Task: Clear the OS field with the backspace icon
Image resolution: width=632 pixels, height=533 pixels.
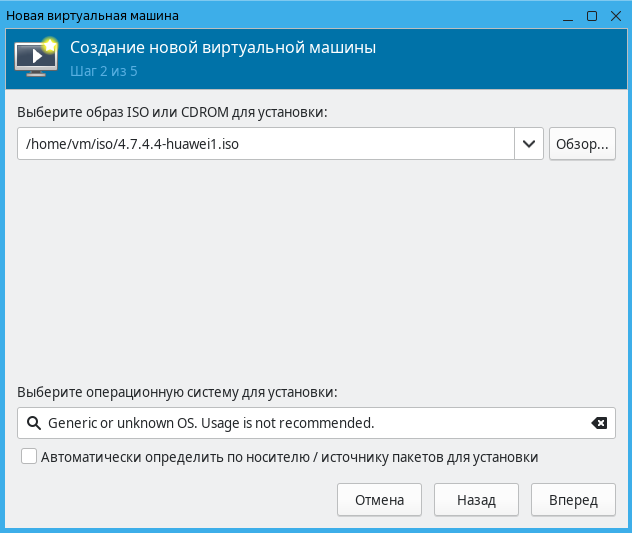Action: [598, 423]
